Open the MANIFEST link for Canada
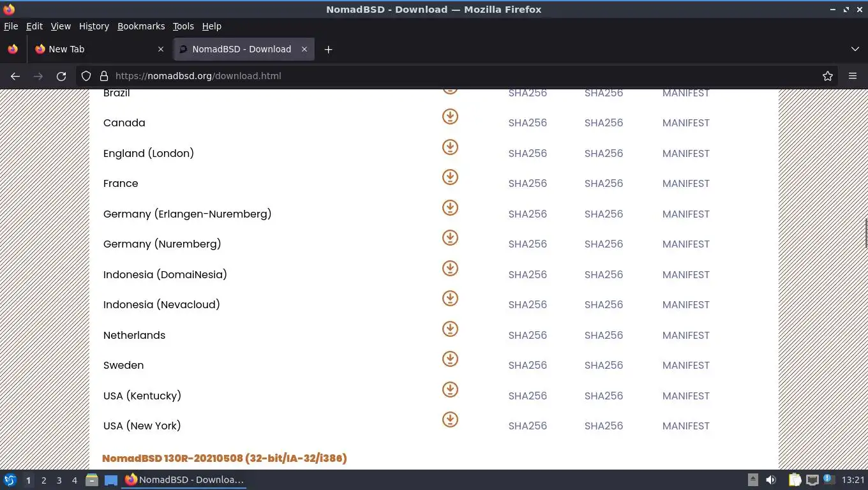 686,123
